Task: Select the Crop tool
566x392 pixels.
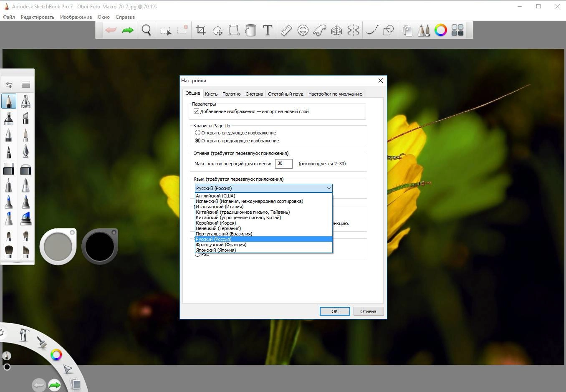Action: pyautogui.click(x=201, y=30)
